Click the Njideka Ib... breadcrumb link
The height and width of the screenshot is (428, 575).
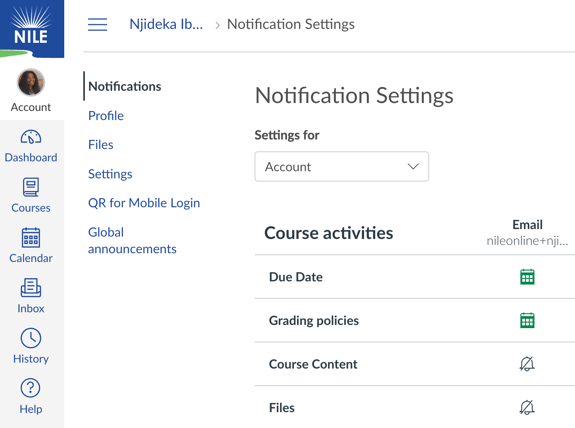tap(166, 24)
